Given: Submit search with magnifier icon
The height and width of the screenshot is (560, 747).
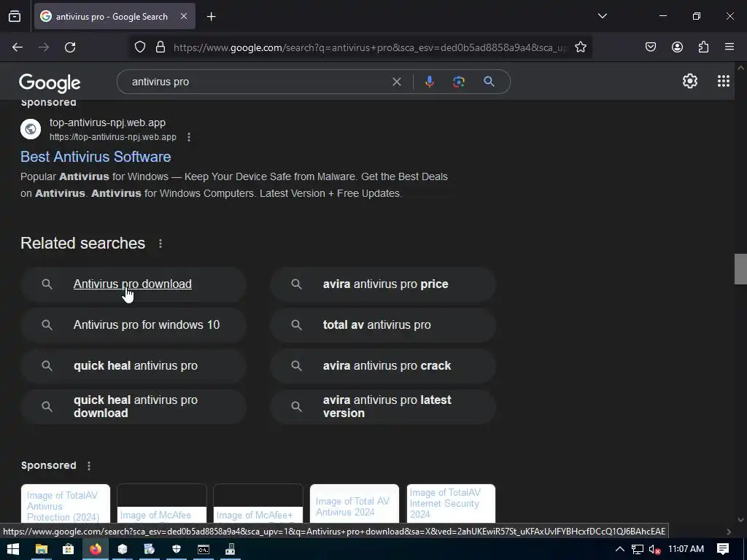Looking at the screenshot, I should 489,82.
